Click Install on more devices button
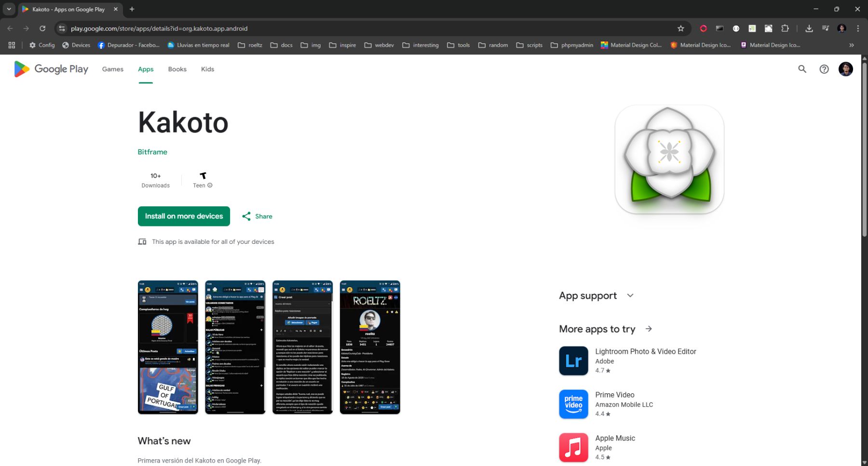Screen dimensions: 868x466 184,216
